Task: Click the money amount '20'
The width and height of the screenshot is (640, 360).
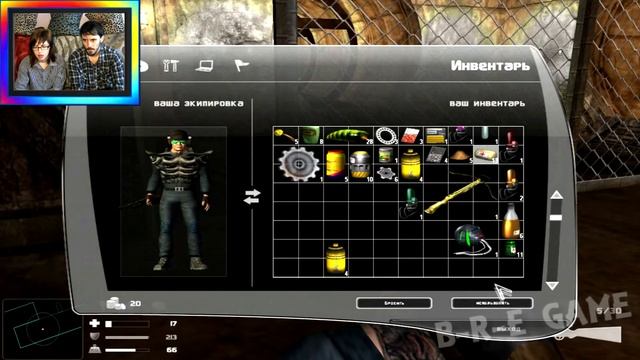Action: (x=135, y=303)
